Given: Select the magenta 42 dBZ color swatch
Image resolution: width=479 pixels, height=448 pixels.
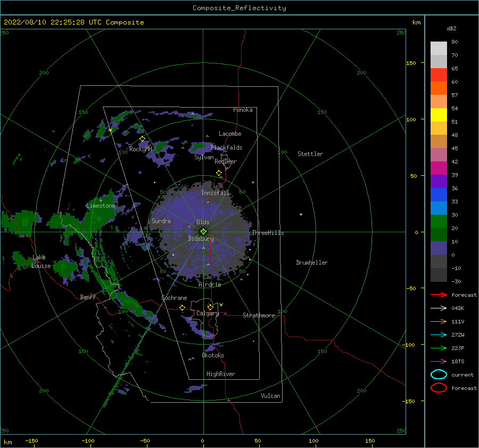Looking at the screenshot, I should (x=439, y=168).
